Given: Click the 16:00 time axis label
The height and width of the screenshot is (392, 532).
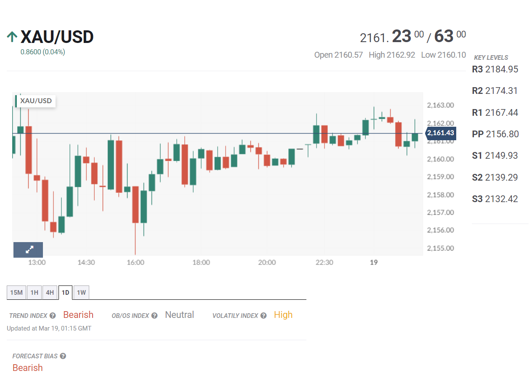Looking at the screenshot, I should point(135,262).
